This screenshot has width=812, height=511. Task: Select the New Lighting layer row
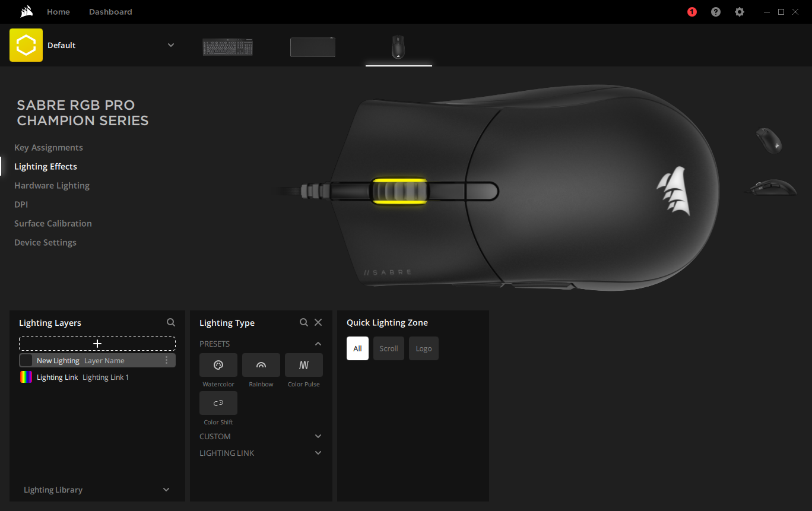(97, 360)
